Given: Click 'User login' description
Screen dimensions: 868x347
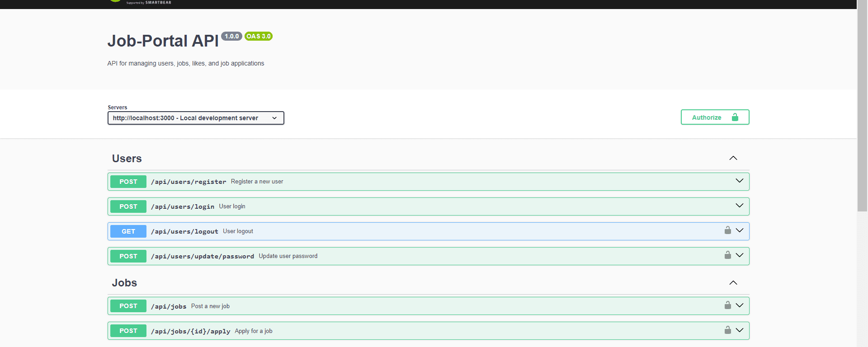Looking at the screenshot, I should point(232,206).
